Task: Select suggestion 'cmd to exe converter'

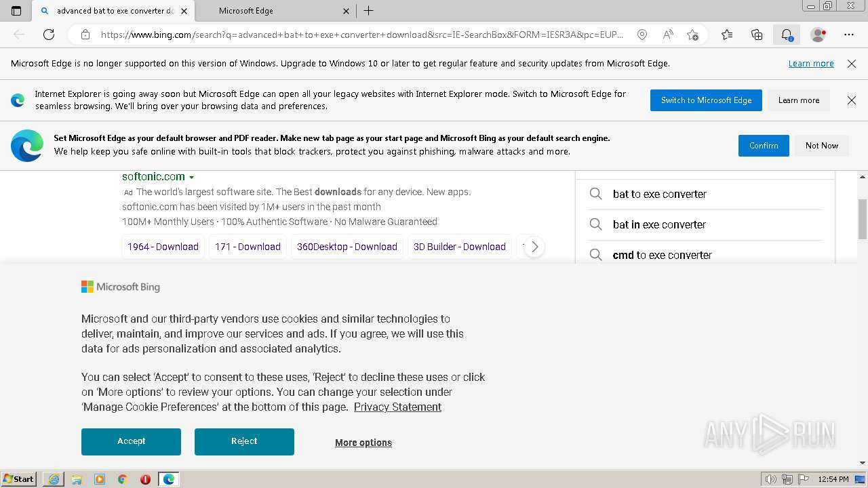Action: [x=705, y=255]
